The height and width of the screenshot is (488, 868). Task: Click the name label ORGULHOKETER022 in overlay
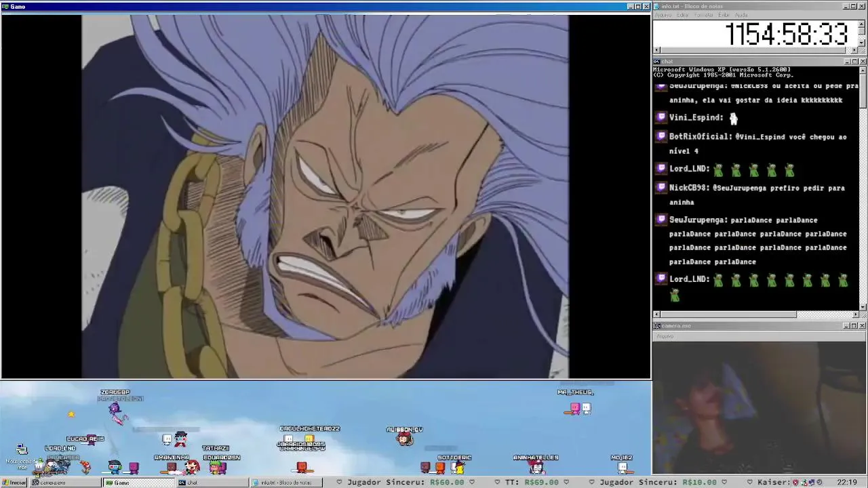pos(310,429)
